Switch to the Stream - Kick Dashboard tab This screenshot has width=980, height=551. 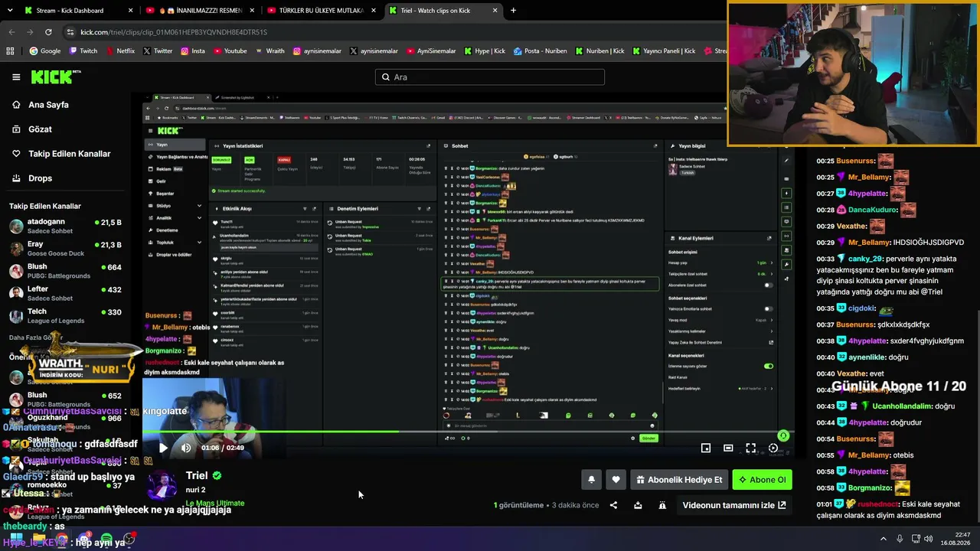[x=78, y=11]
